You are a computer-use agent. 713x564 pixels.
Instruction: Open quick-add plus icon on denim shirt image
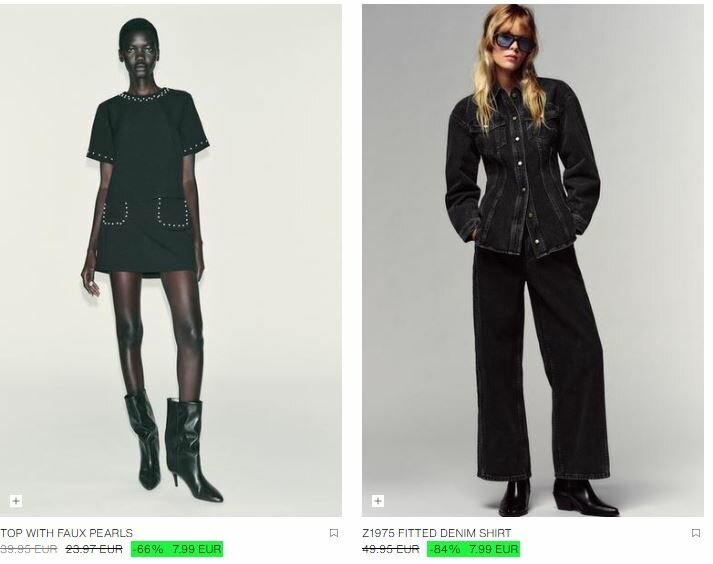click(378, 501)
